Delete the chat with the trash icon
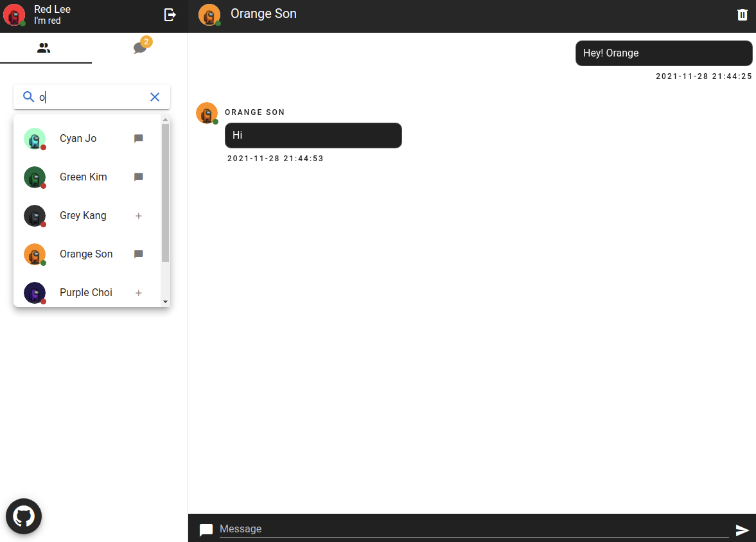Screen dimensions: 756x542 (x=742, y=15)
